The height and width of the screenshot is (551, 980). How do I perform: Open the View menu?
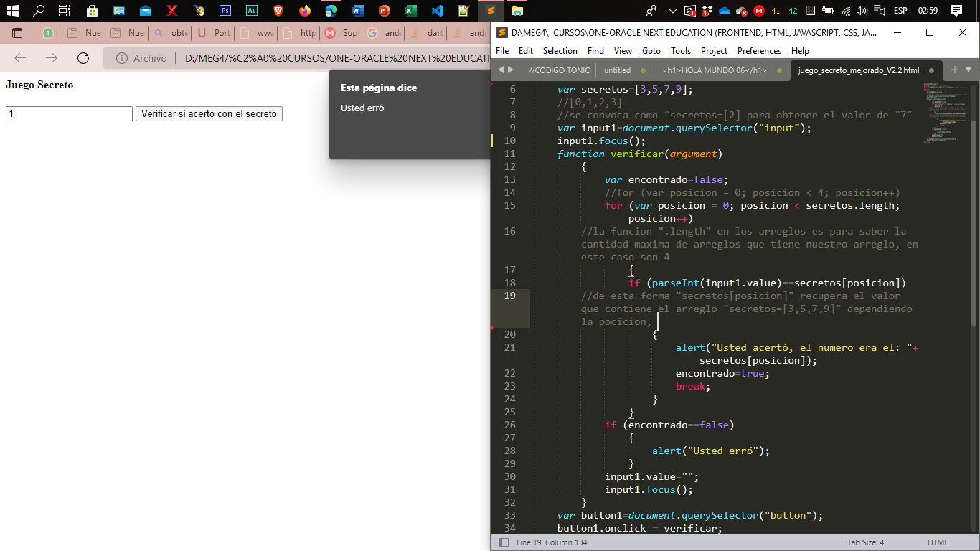(x=623, y=51)
